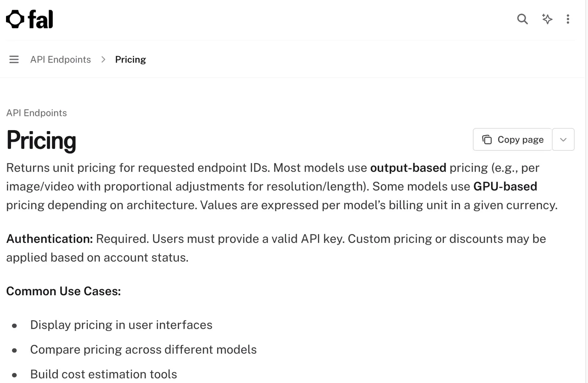Open the sidebar with the hamburger menu icon
Viewport: 588px width, 383px height.
click(x=14, y=59)
